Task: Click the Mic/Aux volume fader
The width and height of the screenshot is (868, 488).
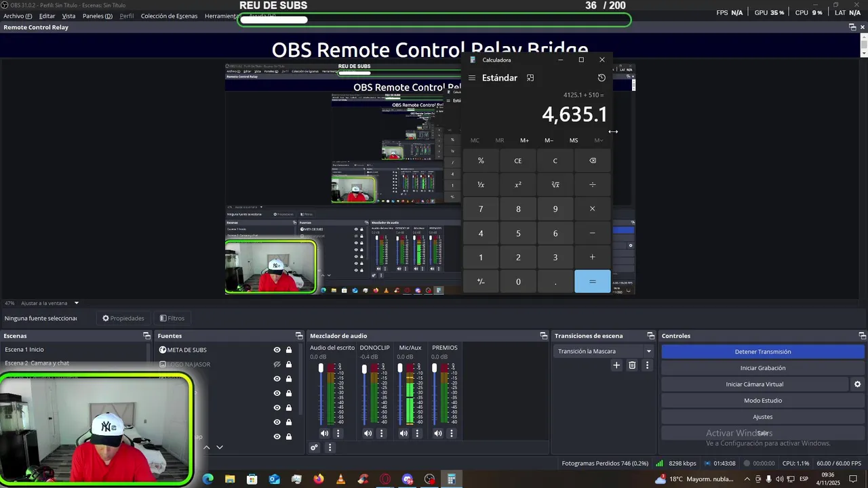Action: click(400, 369)
